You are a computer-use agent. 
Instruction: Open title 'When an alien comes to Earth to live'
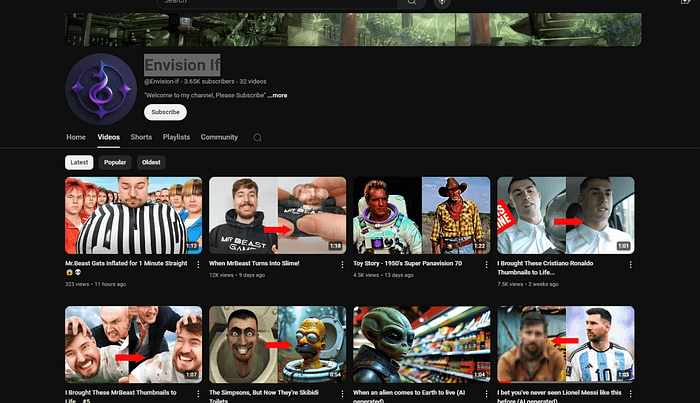[x=409, y=396]
